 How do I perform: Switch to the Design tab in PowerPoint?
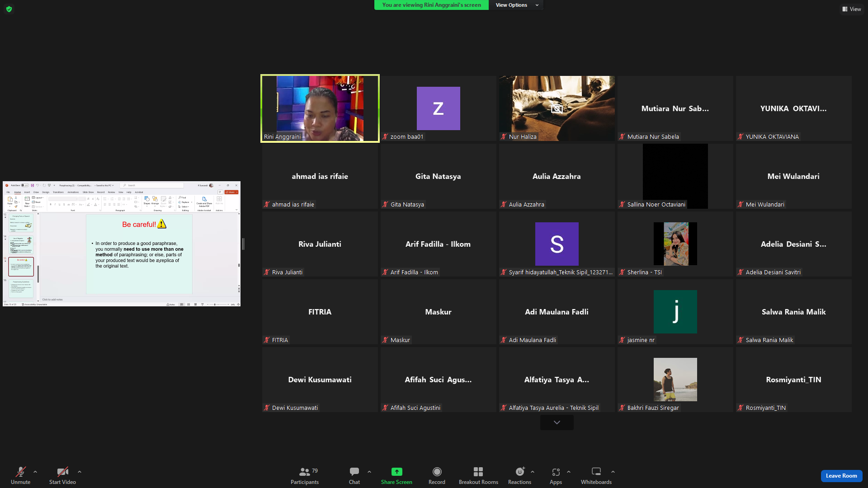tap(46, 192)
